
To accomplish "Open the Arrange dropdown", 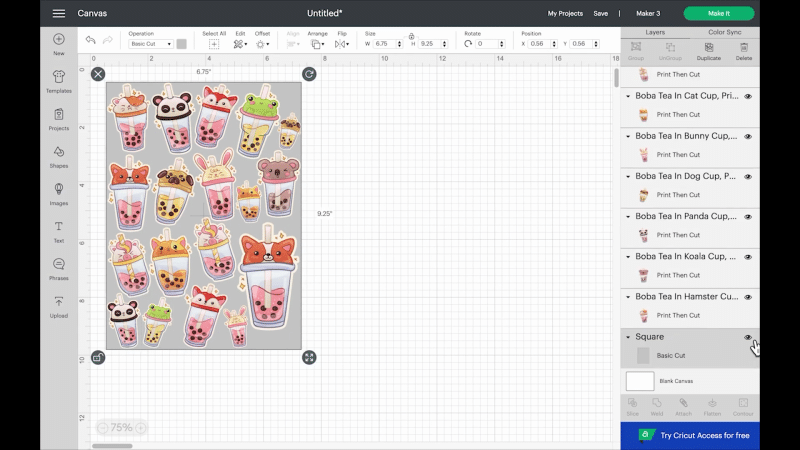I will tap(318, 44).
